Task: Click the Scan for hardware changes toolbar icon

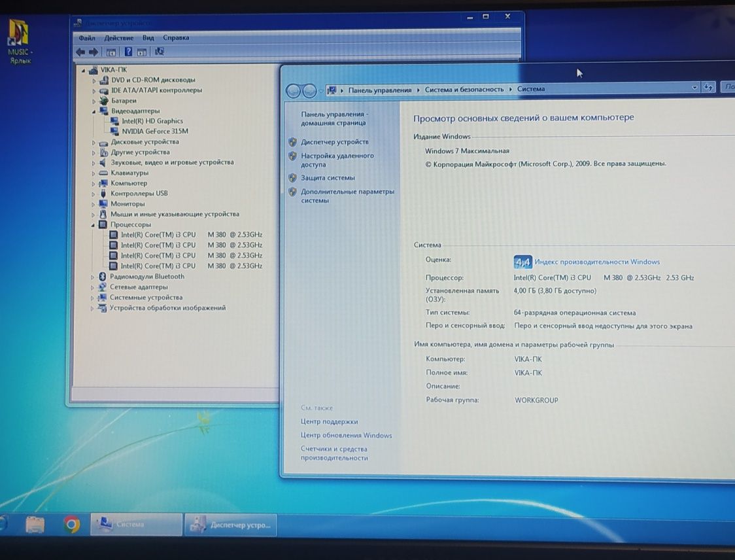Action: [x=160, y=52]
